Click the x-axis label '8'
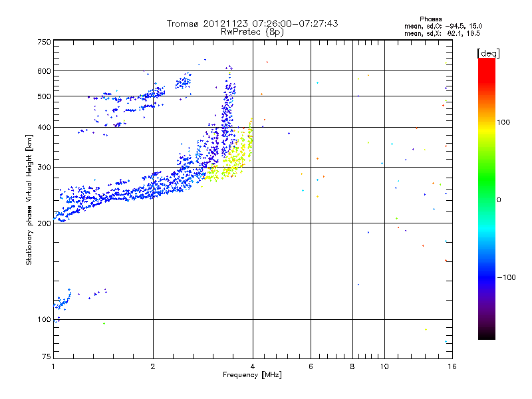The height and width of the screenshot is (399, 532). click(352, 366)
